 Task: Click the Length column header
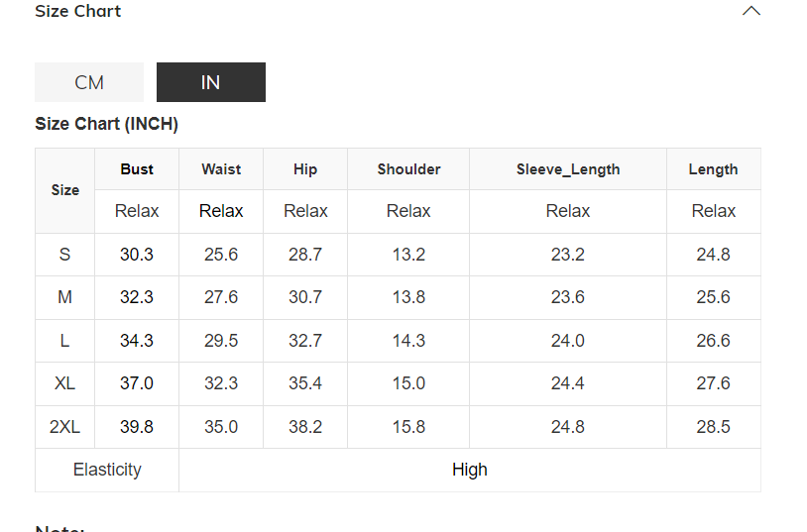tap(713, 169)
